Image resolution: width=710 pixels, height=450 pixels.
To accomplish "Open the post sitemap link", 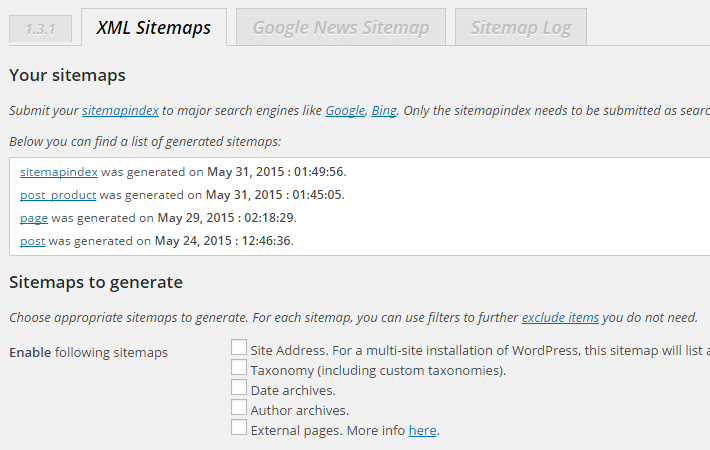I will coord(33,241).
